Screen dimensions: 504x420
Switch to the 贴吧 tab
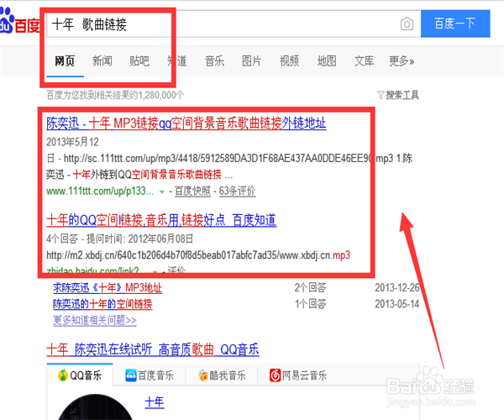[x=139, y=60]
